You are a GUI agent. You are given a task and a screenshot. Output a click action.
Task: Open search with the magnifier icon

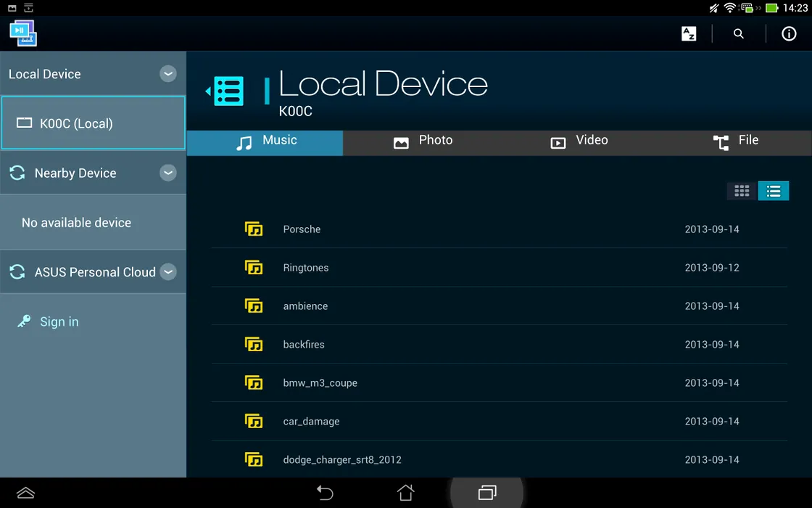pyautogui.click(x=738, y=34)
